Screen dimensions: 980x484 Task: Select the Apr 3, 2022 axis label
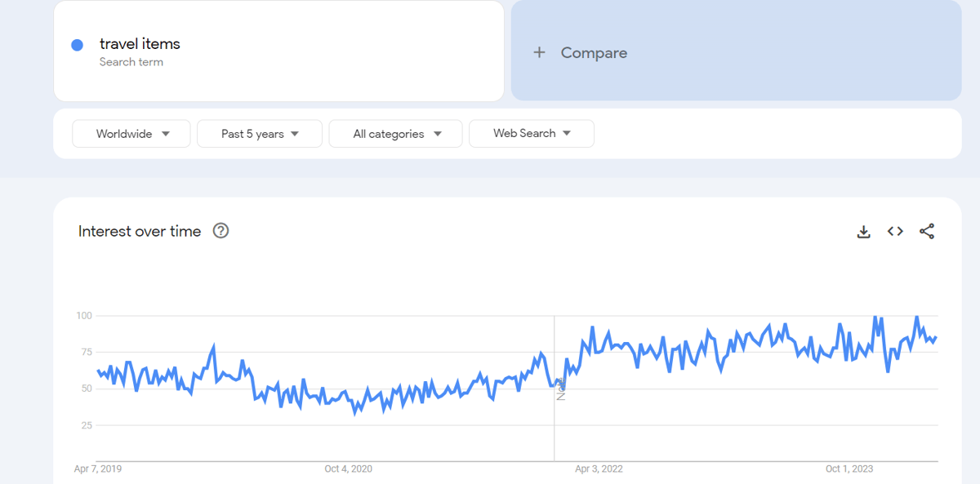pos(599,468)
